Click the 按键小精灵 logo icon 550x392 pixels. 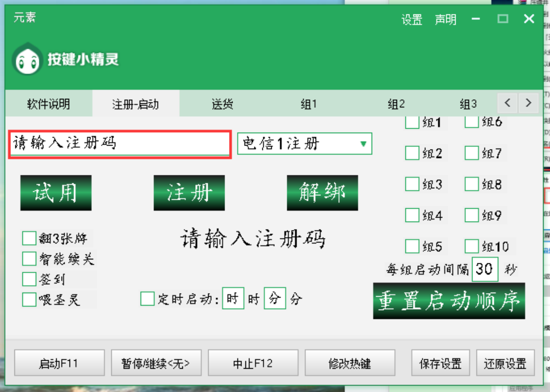[x=27, y=60]
